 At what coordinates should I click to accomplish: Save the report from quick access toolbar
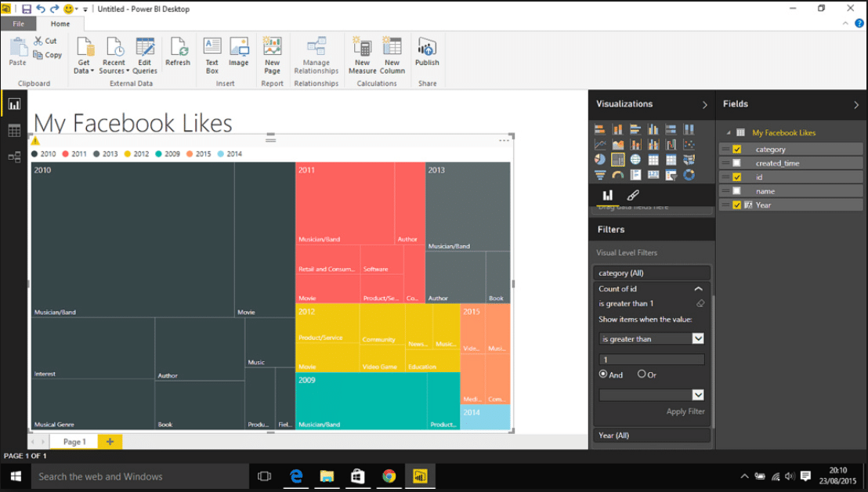coord(27,9)
